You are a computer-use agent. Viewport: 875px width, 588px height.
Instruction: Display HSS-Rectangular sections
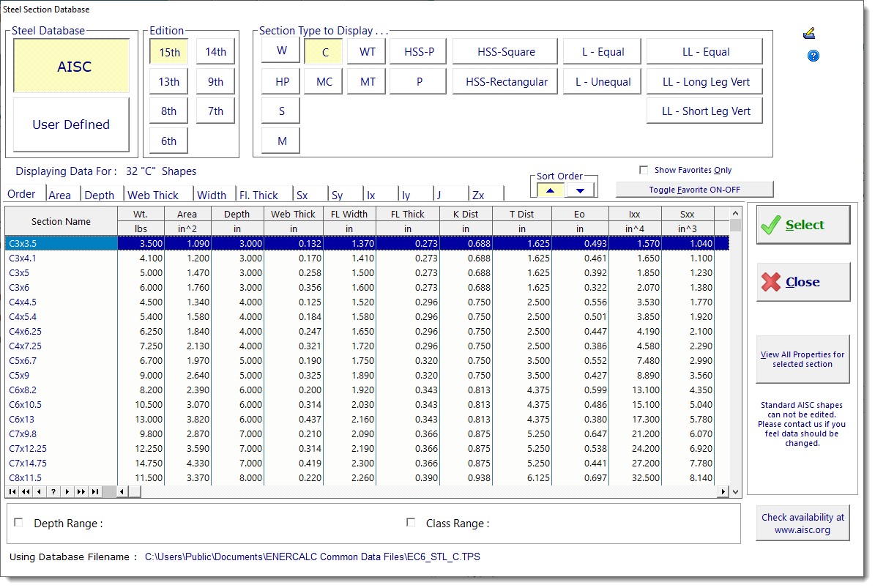tap(505, 81)
